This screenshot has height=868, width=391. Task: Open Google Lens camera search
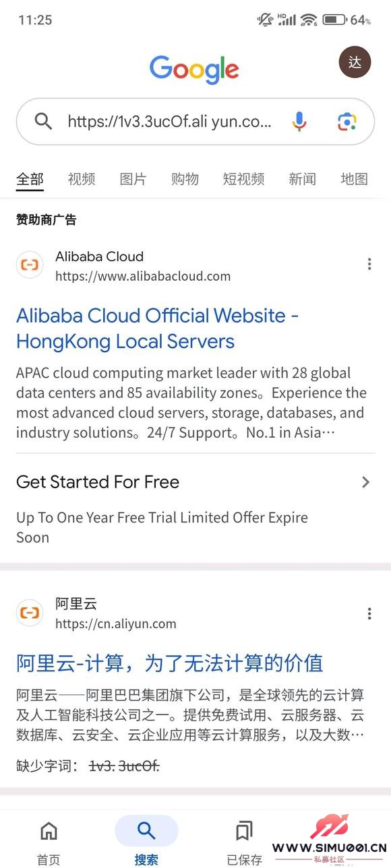[347, 121]
